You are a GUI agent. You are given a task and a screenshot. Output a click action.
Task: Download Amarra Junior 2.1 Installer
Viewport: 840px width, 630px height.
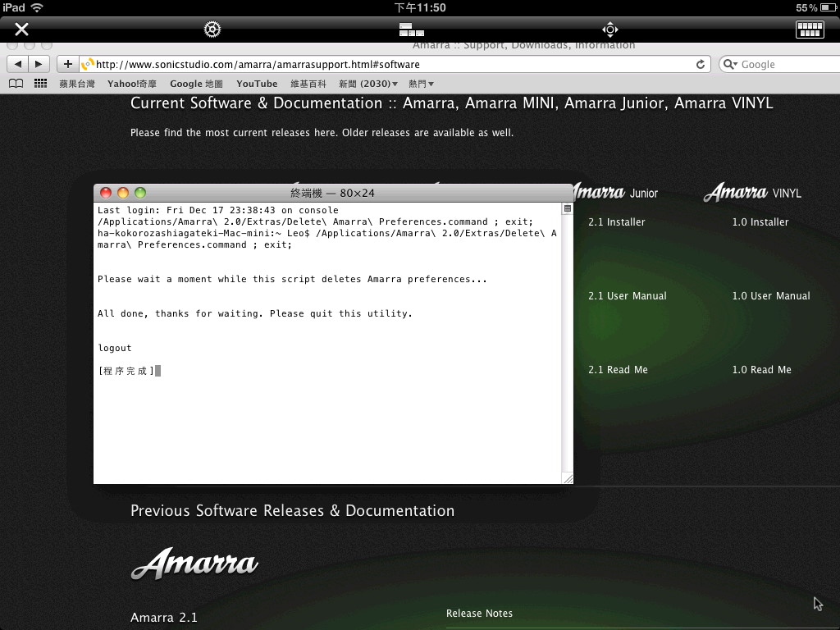pos(617,221)
